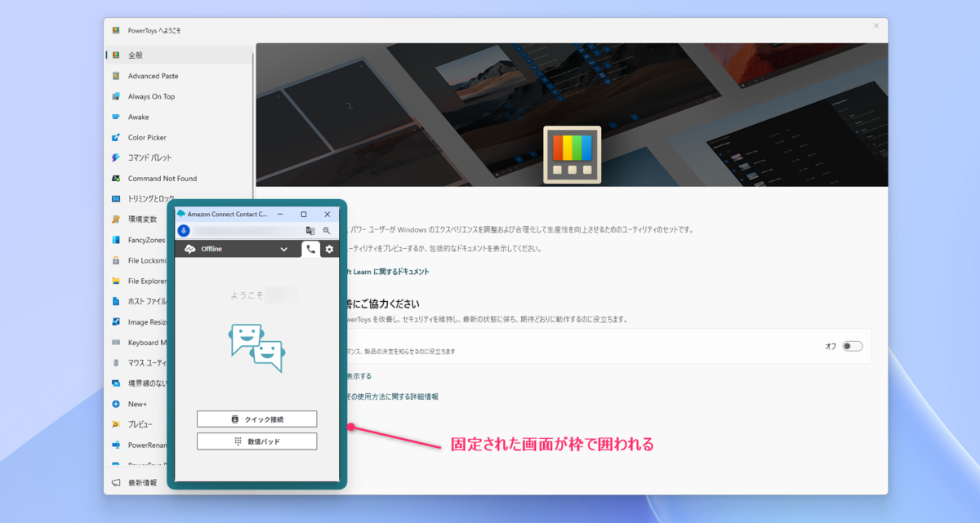Open the FancyZones layout icon
Screen dimensions: 980x523
116,240
